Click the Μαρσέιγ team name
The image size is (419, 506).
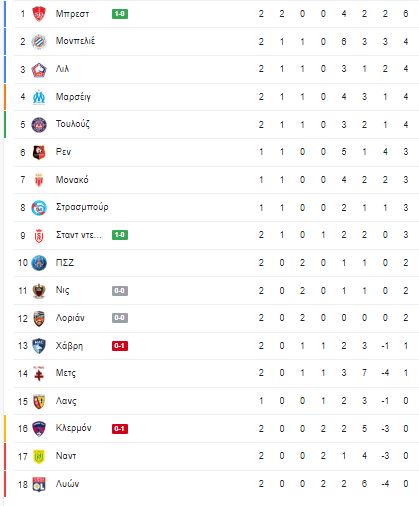click(73, 97)
